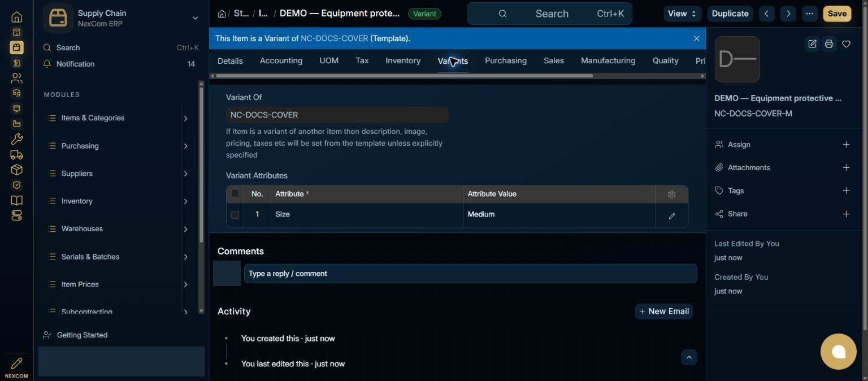Click the home breadcrumb icon
This screenshot has height=381, width=868.
222,14
